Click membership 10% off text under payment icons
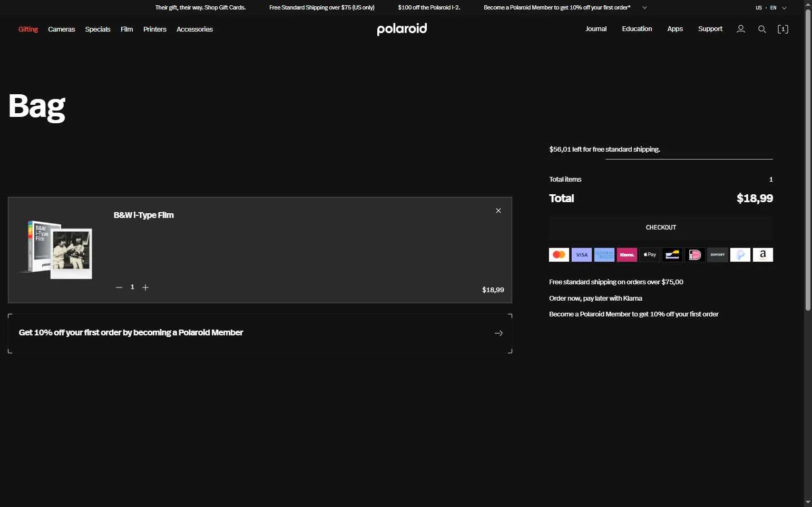This screenshot has height=507, width=812. click(634, 314)
